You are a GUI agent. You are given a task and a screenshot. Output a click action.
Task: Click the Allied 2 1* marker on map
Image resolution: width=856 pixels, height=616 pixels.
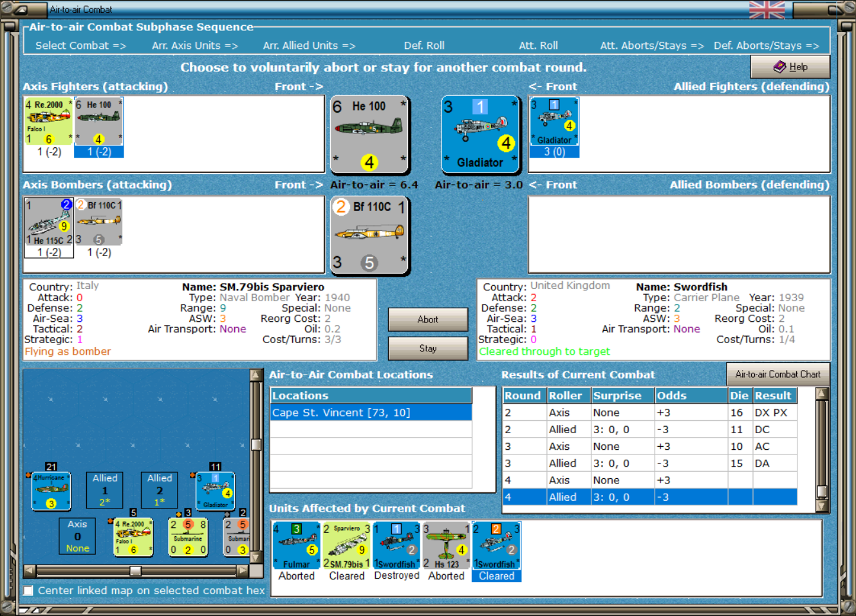coord(160,490)
